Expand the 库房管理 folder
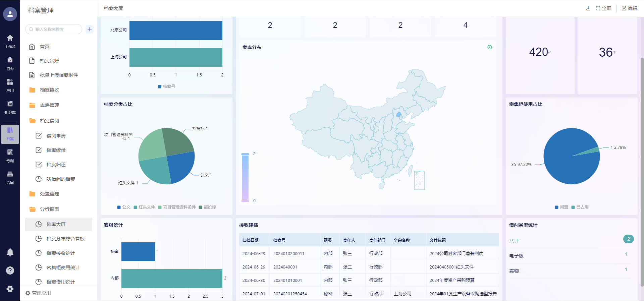 pyautogui.click(x=49, y=105)
